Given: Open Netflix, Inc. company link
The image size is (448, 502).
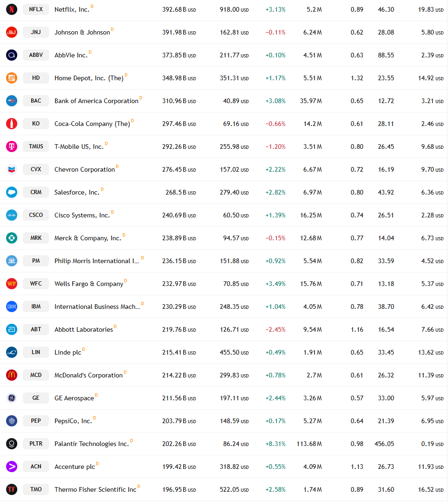Looking at the screenshot, I should [72, 10].
